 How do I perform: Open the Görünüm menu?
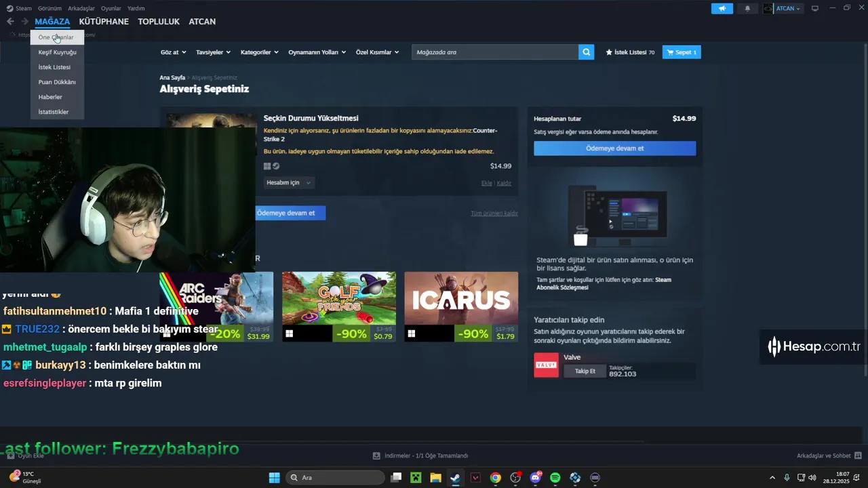pyautogui.click(x=50, y=8)
